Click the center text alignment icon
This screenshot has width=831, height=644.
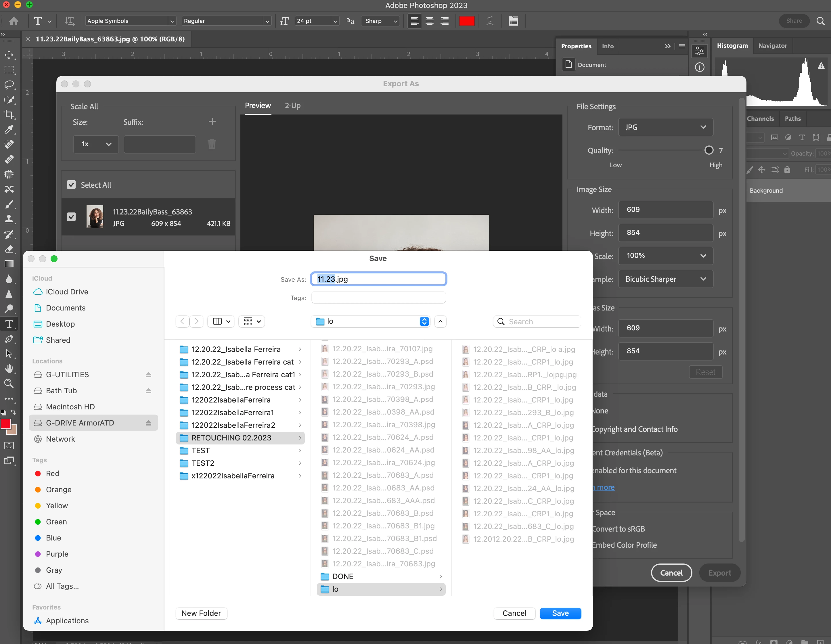(430, 21)
